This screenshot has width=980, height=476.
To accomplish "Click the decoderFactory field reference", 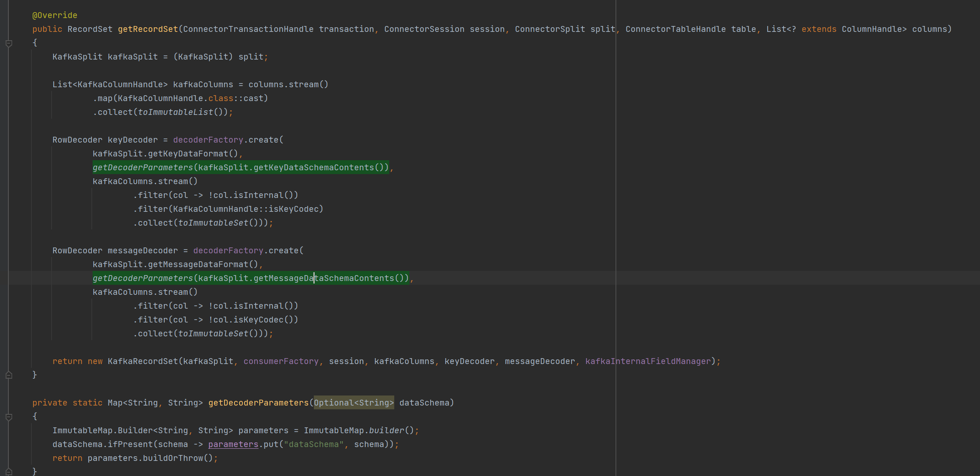I will point(208,139).
